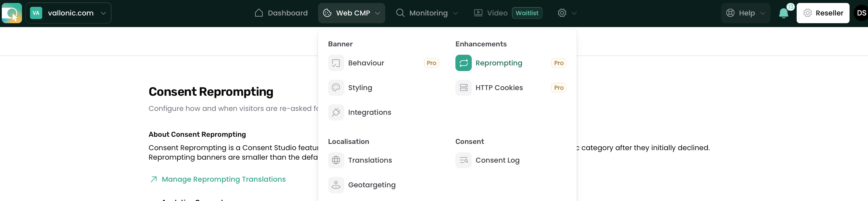
Task: Select the Geotargeting map pin icon
Action: pyautogui.click(x=336, y=185)
